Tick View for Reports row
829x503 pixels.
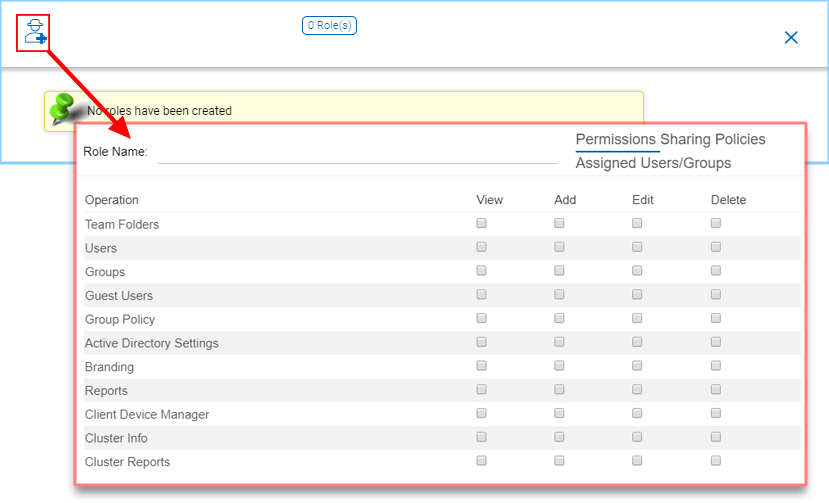point(481,389)
